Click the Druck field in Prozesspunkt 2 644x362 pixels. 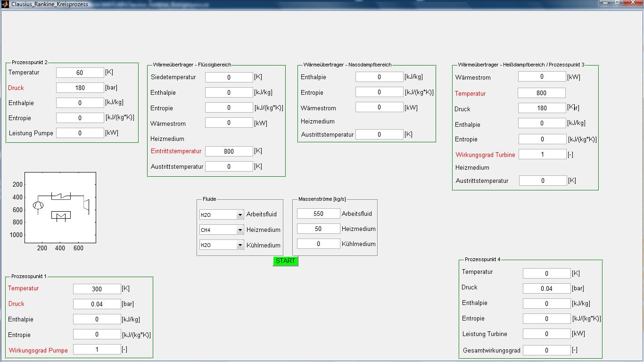80,88
